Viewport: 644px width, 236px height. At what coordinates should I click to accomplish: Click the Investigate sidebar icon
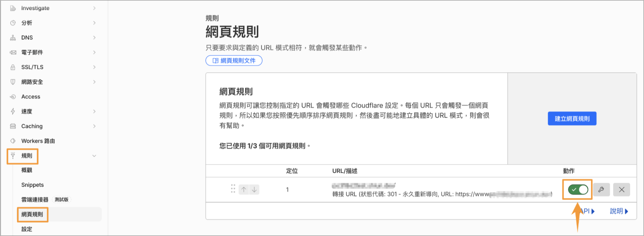click(x=13, y=8)
